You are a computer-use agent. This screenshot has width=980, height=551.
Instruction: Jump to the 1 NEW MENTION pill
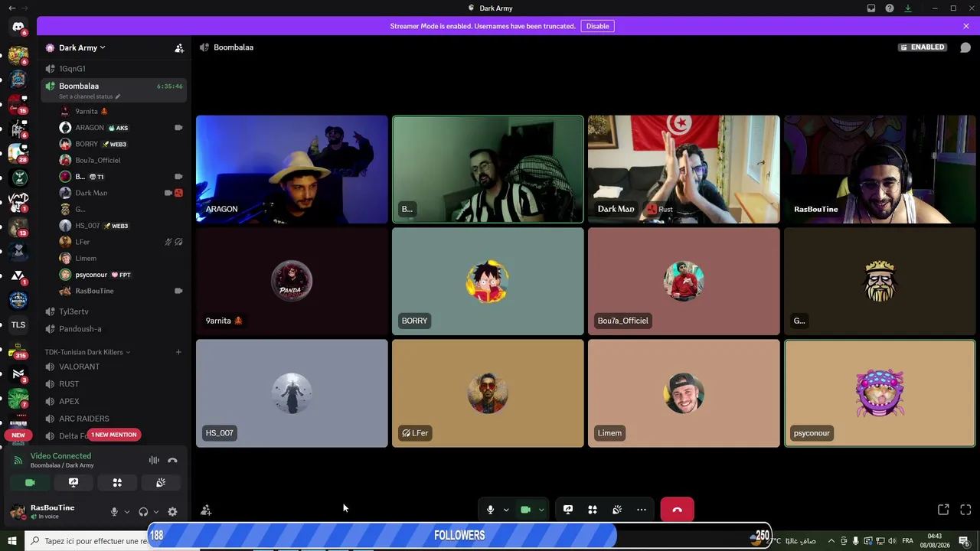(114, 435)
